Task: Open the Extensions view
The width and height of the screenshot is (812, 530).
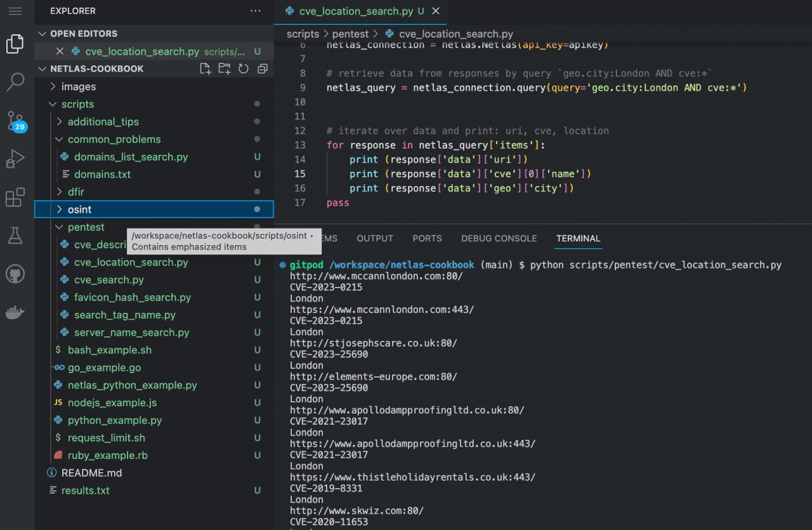Action: (15, 197)
